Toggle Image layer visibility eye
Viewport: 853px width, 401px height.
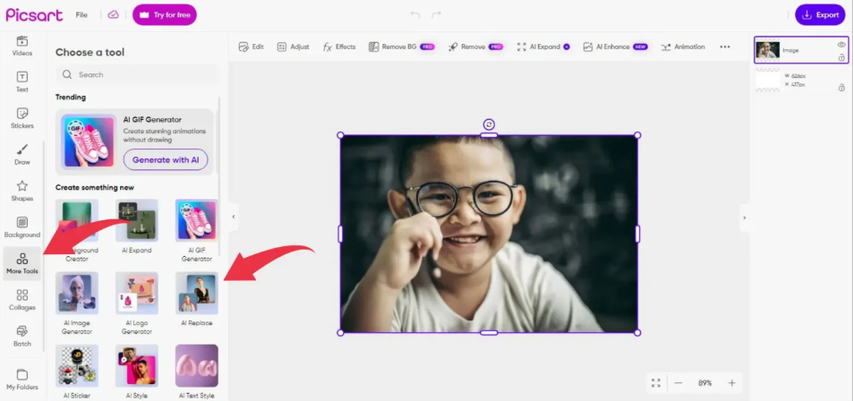pos(842,45)
